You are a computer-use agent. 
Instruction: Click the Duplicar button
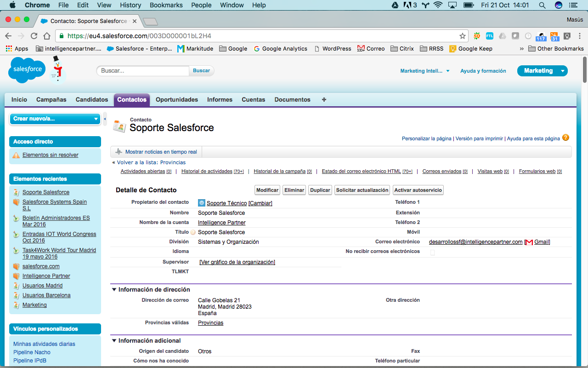point(320,190)
